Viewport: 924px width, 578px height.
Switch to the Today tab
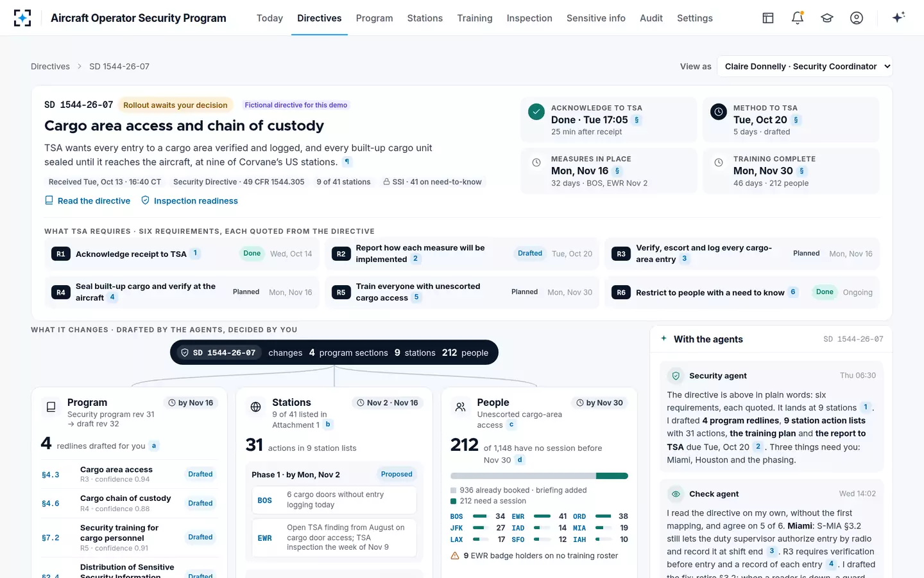coord(269,18)
